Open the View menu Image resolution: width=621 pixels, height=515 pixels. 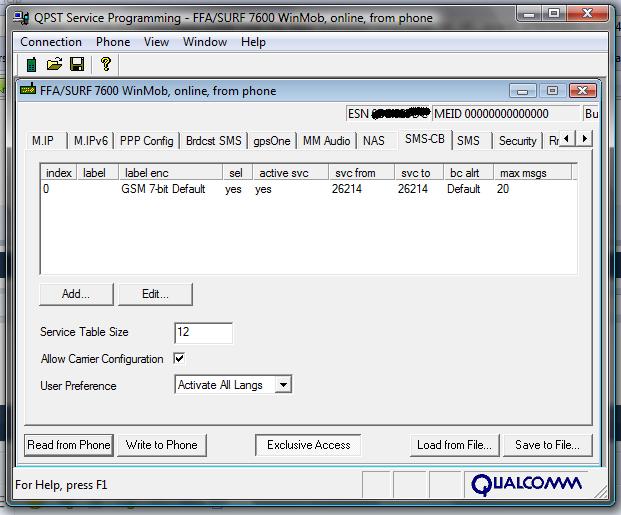(x=156, y=42)
